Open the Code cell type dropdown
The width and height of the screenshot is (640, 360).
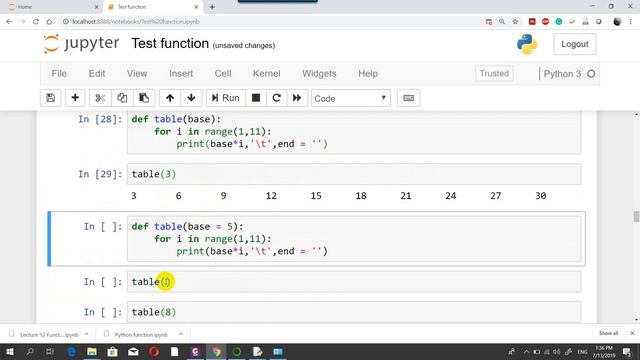coord(351,98)
